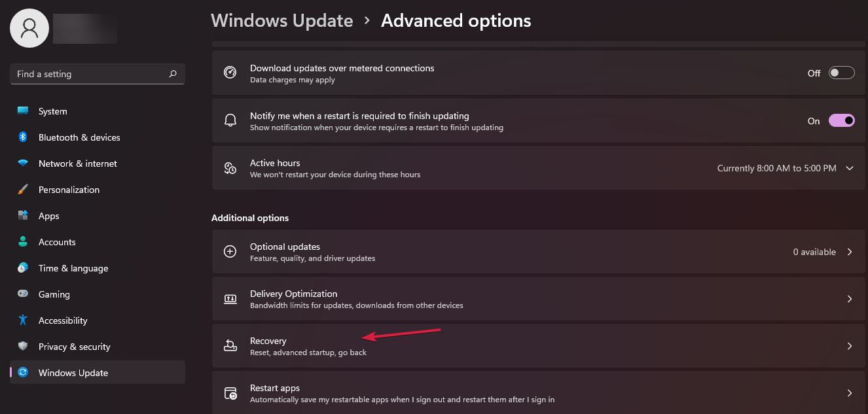Go to Accounts settings
Image resolution: width=868 pixels, height=414 pixels.
pos(57,242)
